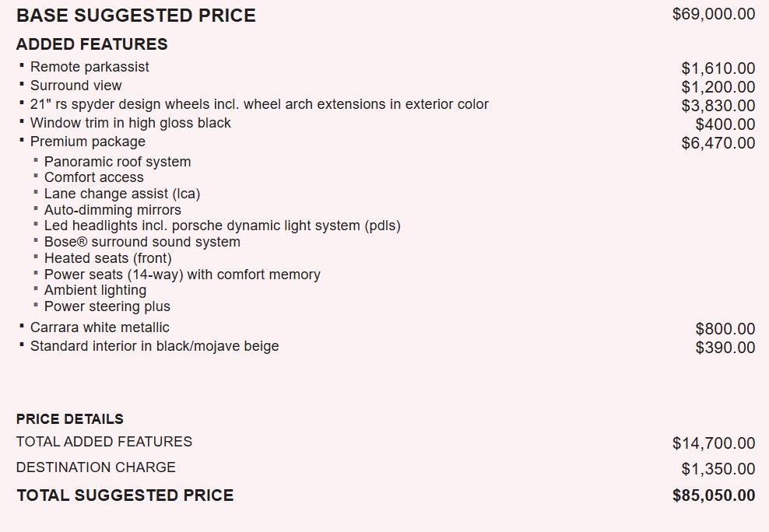
Task: Click the Power steering plus sub-item
Action: (x=107, y=306)
